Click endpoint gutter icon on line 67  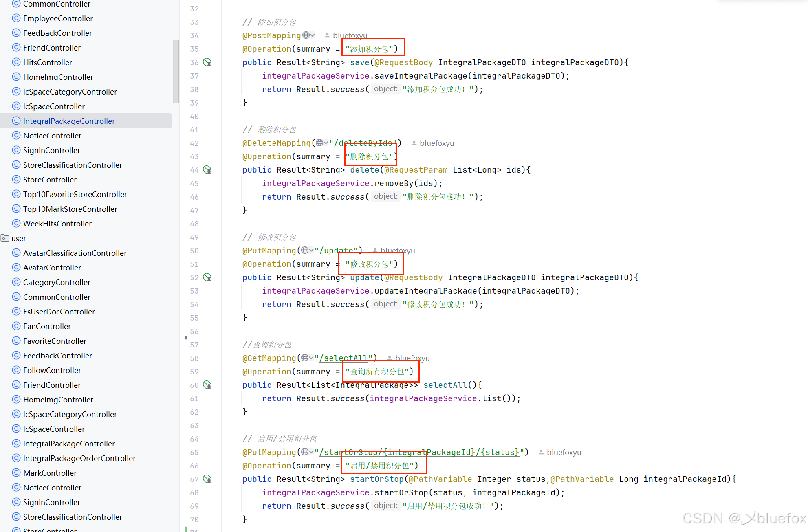pyautogui.click(x=207, y=479)
